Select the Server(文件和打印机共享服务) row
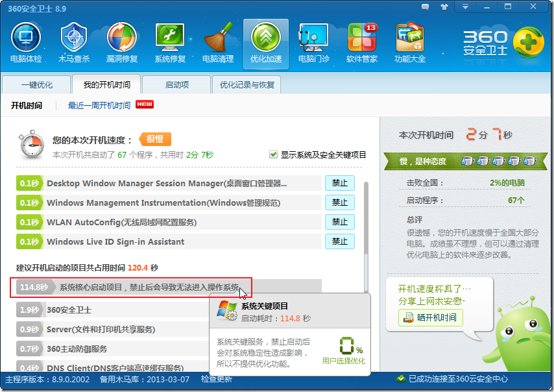The height and width of the screenshot is (392, 554). pyautogui.click(x=112, y=329)
